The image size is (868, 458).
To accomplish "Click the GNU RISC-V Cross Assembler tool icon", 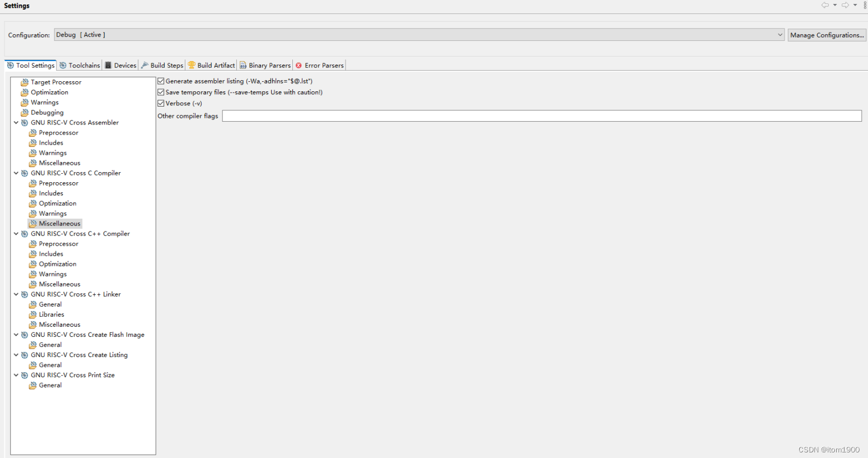I will coord(25,123).
